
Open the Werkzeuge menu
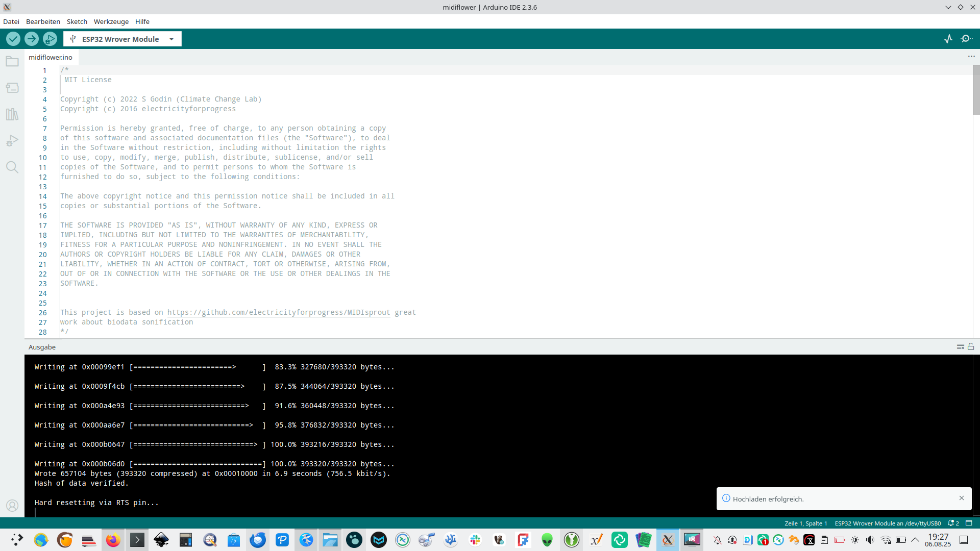tap(111, 21)
